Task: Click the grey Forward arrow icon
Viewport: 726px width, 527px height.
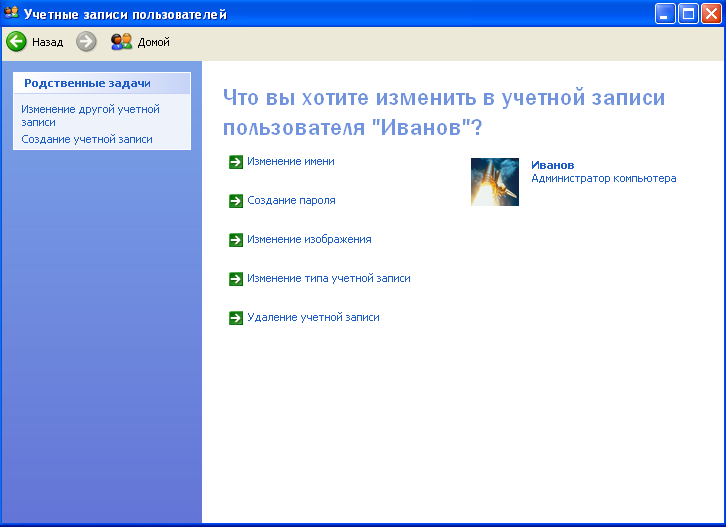Action: 86,42
